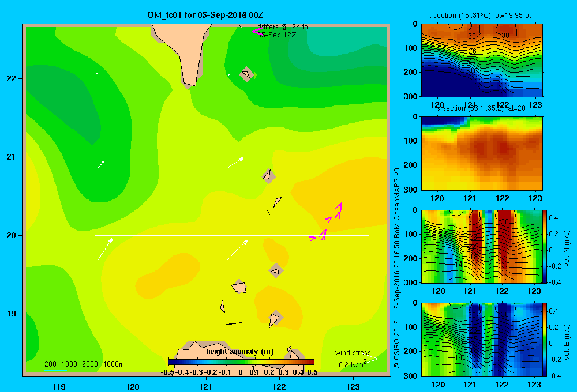Click the '1000' depth contour label
Viewport: 577px width, 392px height.
(69, 364)
